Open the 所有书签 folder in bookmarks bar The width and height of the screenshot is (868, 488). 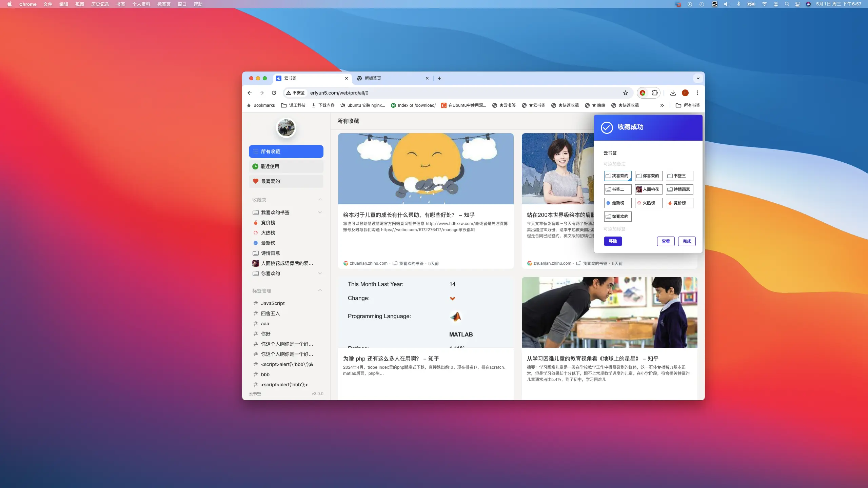pyautogui.click(x=688, y=105)
